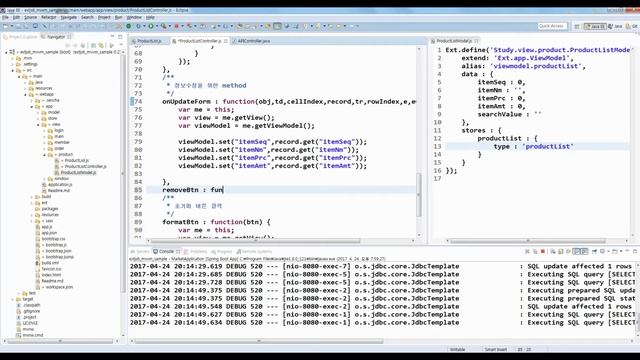Click 'onUpdateForm' on line 74
This screenshot has width=640, height=360.
click(x=187, y=102)
